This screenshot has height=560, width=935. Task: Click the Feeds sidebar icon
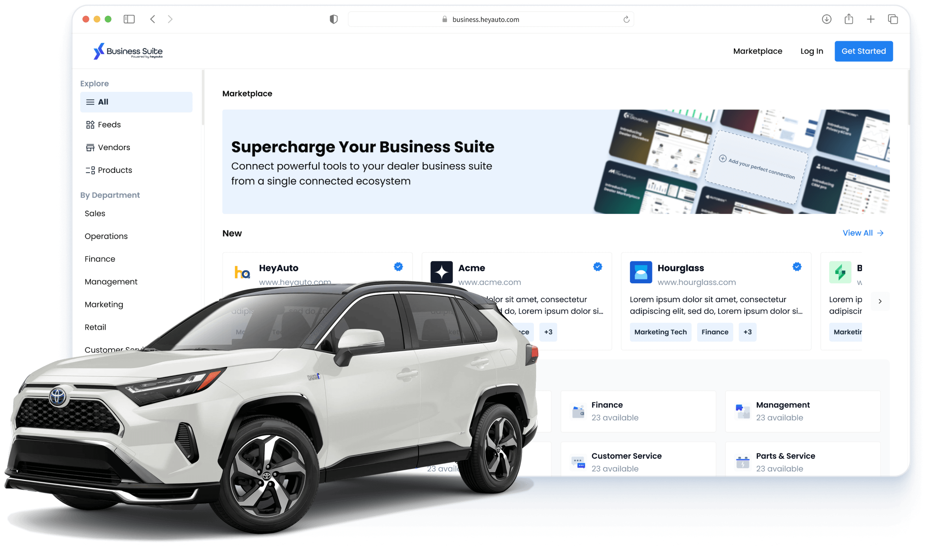(x=90, y=124)
